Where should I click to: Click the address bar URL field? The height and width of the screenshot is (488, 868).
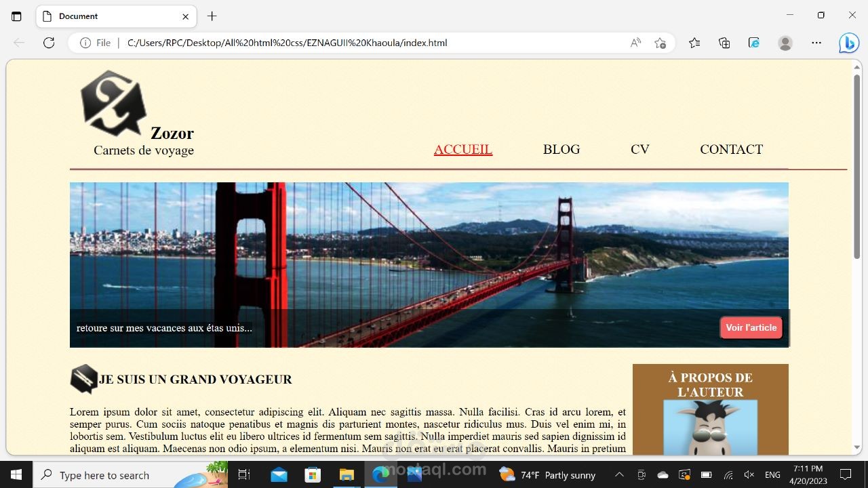288,43
